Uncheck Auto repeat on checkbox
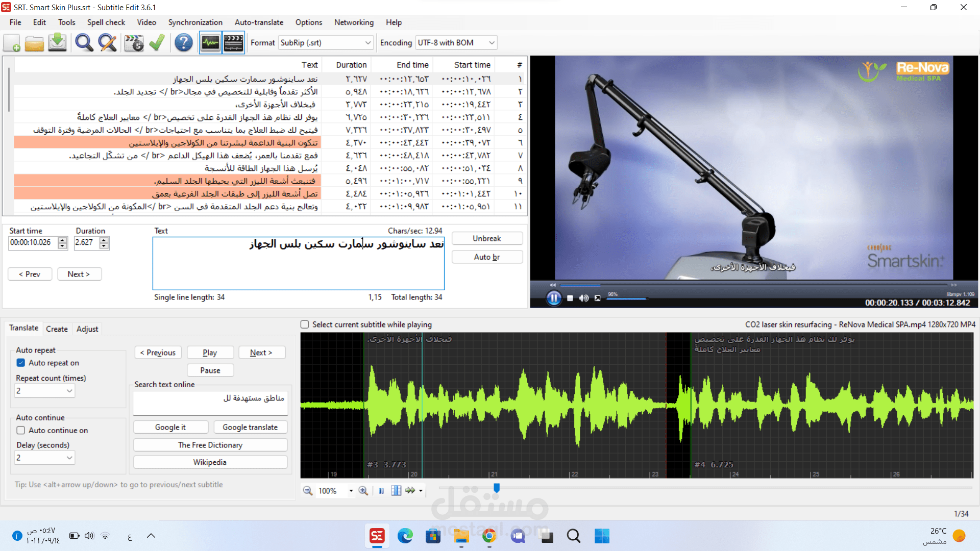This screenshot has width=980, height=551. pyautogui.click(x=21, y=363)
